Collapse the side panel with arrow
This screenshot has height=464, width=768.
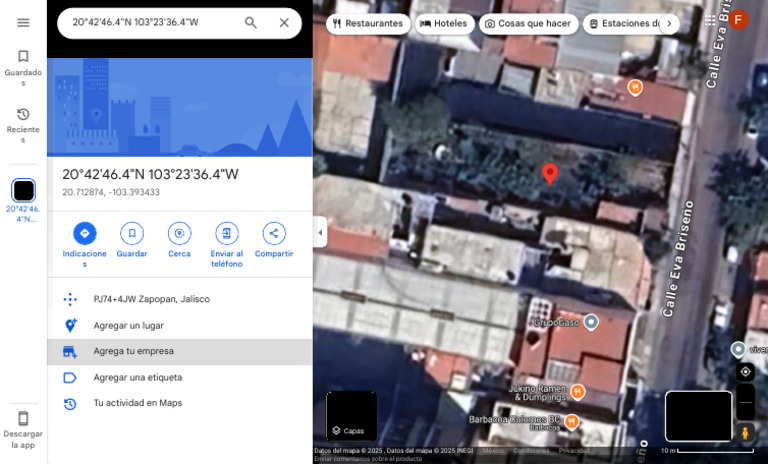(x=320, y=232)
